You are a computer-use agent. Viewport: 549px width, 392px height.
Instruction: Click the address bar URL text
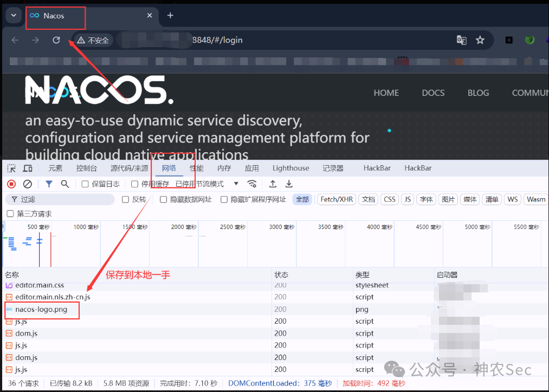pos(217,40)
